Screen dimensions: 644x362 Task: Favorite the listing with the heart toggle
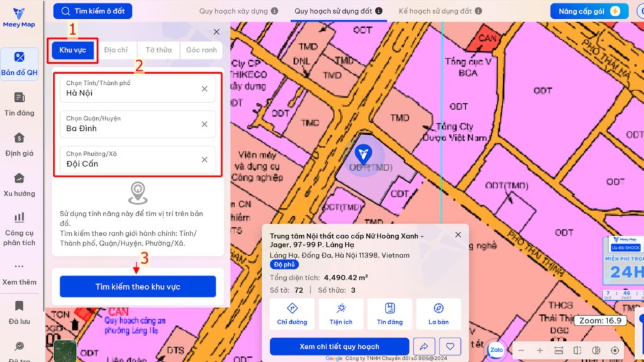(451, 346)
